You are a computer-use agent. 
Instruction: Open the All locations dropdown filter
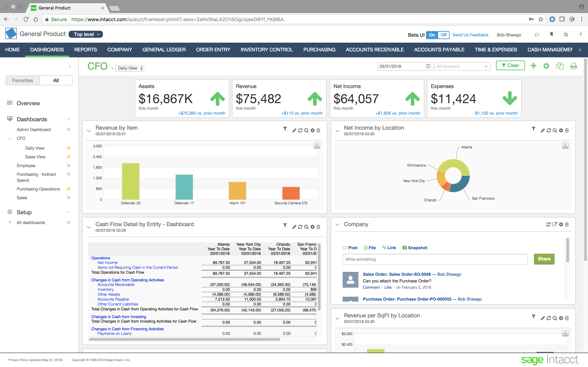461,66
